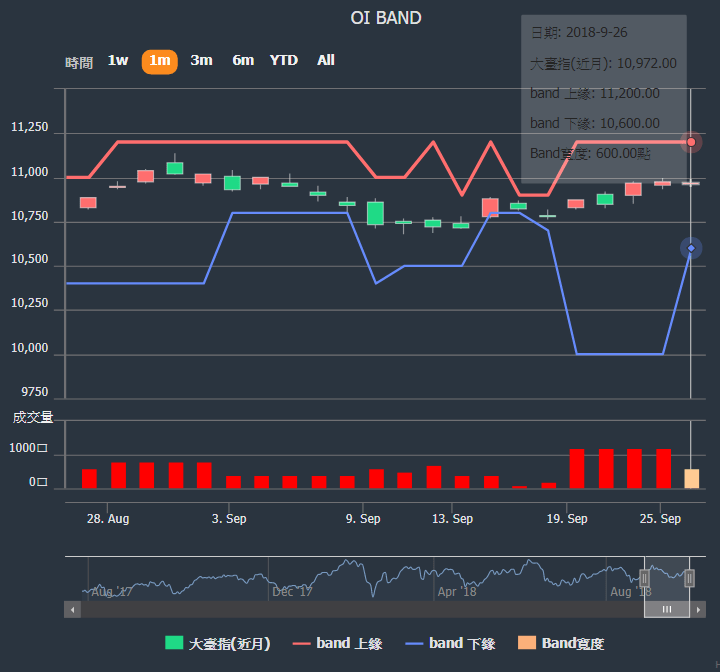Click the active 1m range button
Screen dimensions: 720x672
[160, 61]
